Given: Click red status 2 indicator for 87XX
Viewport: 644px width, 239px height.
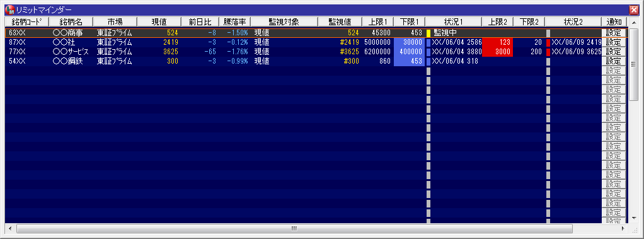Looking at the screenshot, I should (548, 42).
